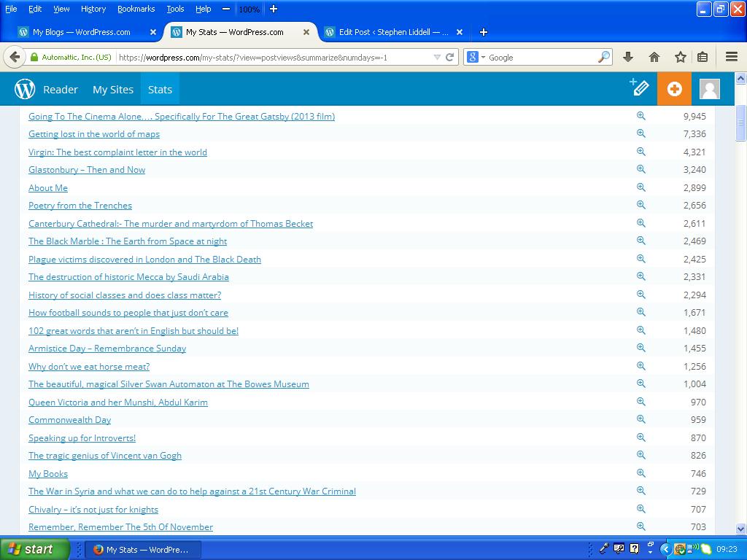
Task: Open the Bookmarks menu
Action: pyautogui.click(x=136, y=9)
